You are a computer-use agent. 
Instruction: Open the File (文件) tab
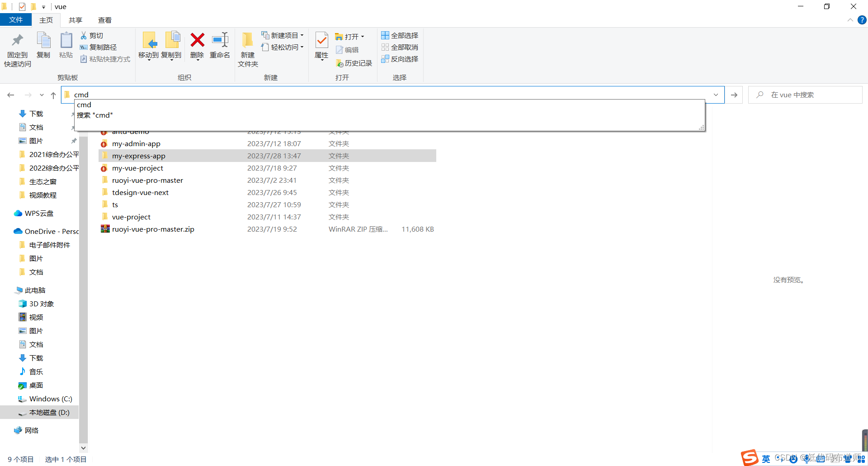coord(16,20)
